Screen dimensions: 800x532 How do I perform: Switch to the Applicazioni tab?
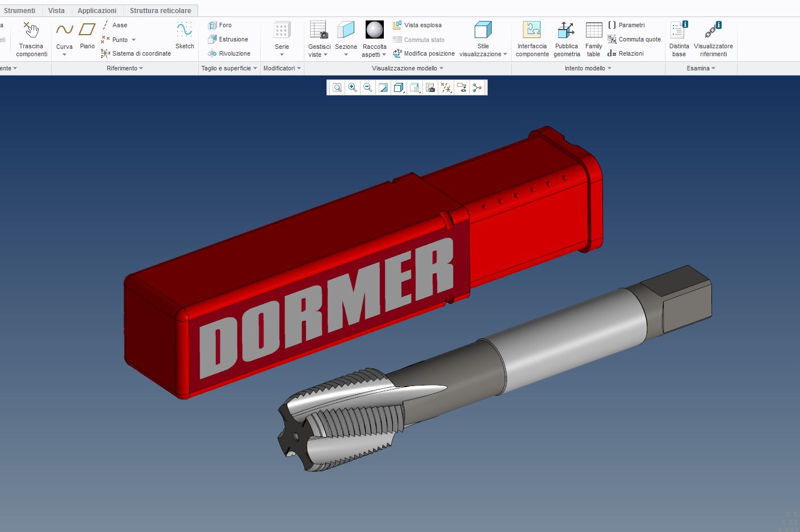pos(97,11)
